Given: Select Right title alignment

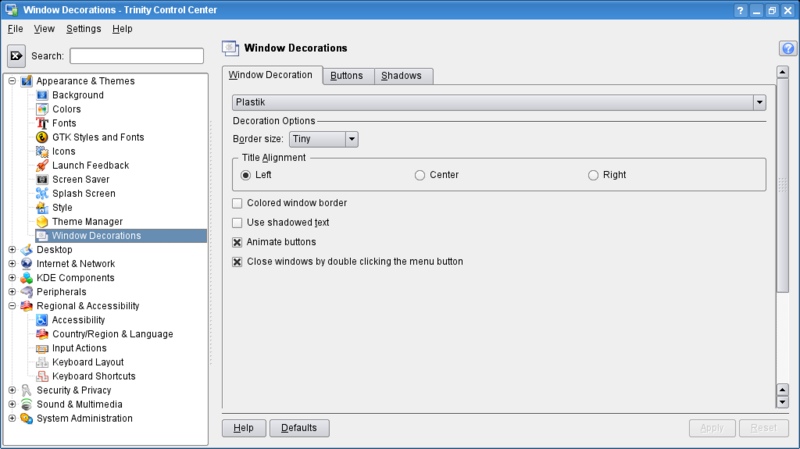Looking at the screenshot, I should pyautogui.click(x=593, y=175).
